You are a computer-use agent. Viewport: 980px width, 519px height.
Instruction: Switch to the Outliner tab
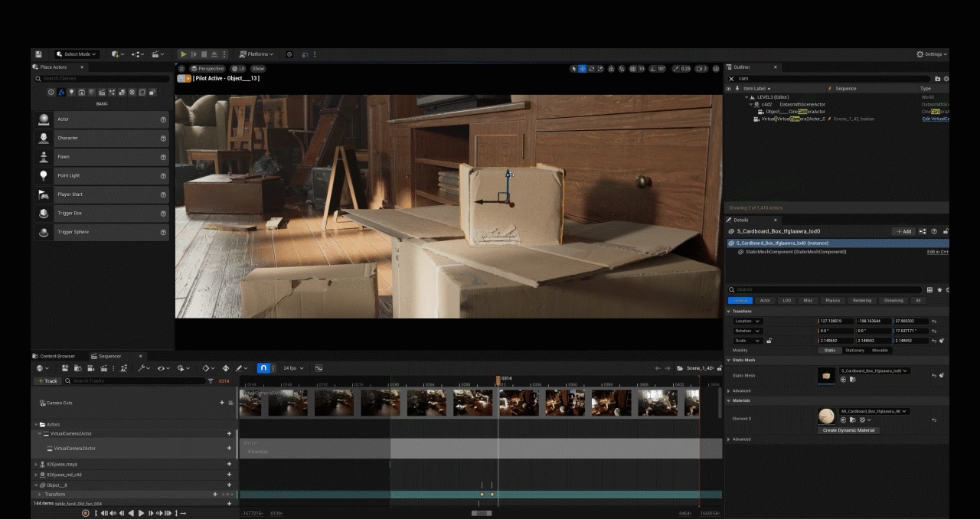(742, 67)
